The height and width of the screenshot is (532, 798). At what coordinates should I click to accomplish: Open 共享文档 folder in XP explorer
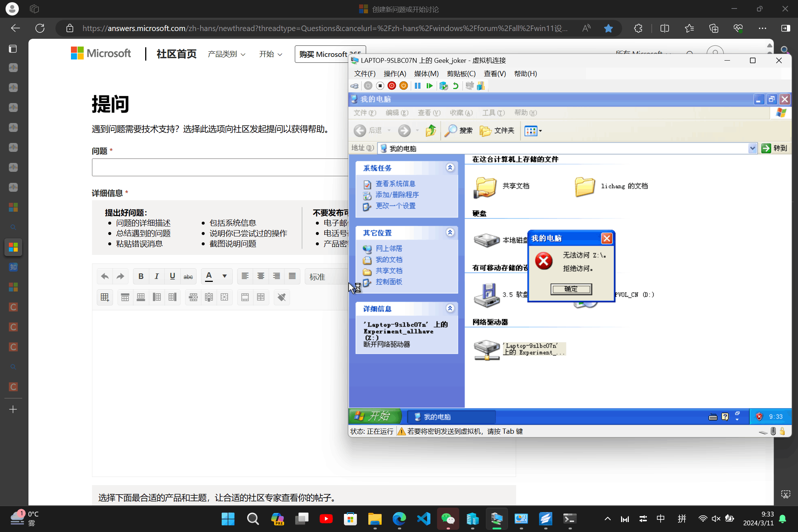click(x=485, y=187)
